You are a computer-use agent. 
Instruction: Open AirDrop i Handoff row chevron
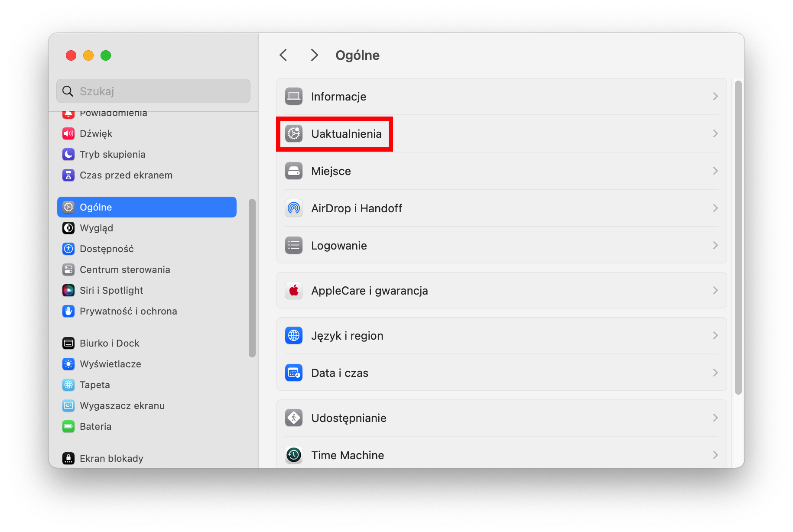click(715, 208)
